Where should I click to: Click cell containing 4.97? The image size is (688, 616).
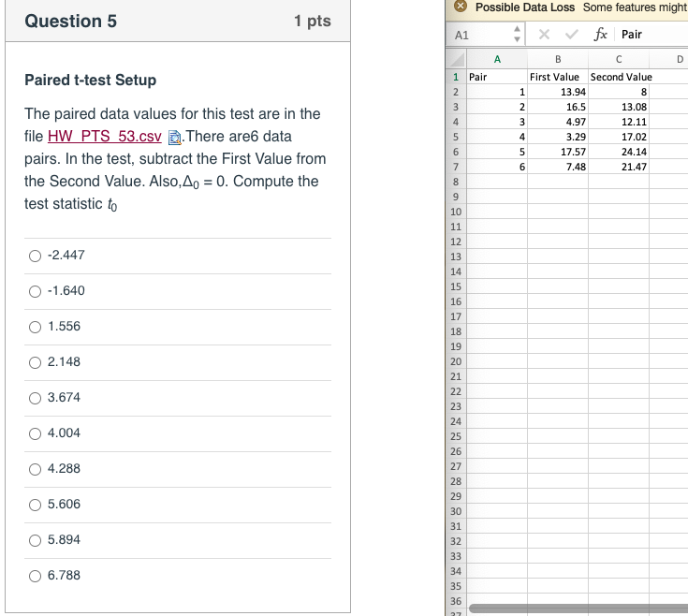pyautogui.click(x=558, y=122)
